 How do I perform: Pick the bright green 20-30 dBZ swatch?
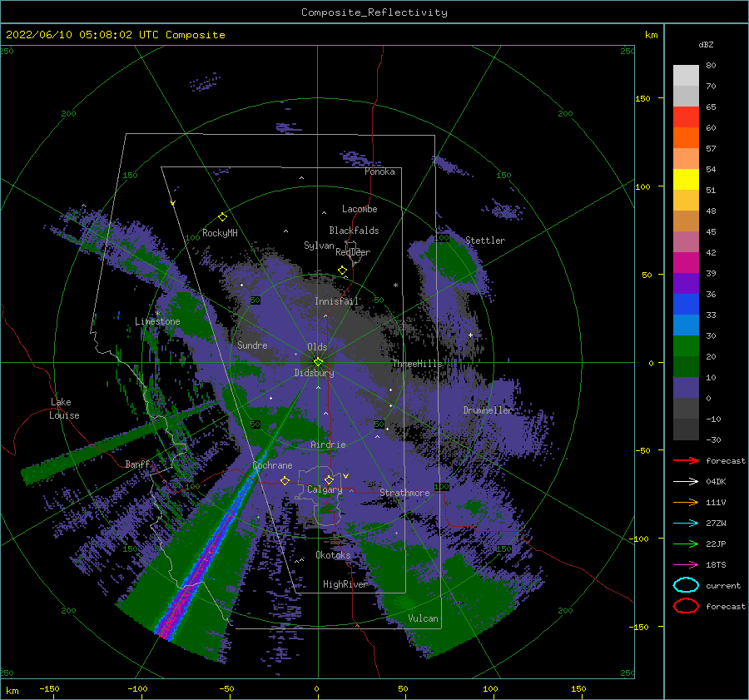click(x=686, y=346)
